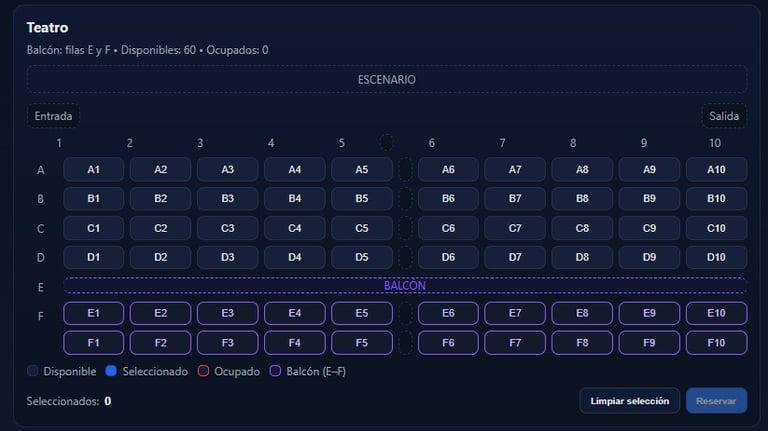768x431 pixels.
Task: Pick balcony seat F5
Action: click(362, 343)
